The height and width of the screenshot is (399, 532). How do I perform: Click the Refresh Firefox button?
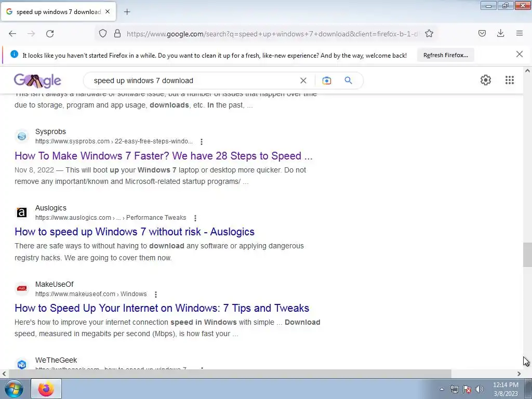[x=445, y=55]
